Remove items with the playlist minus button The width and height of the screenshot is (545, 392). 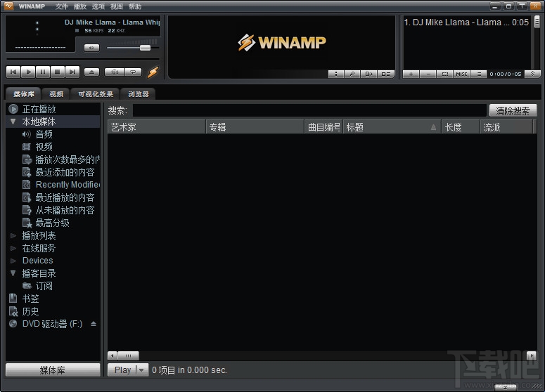428,74
